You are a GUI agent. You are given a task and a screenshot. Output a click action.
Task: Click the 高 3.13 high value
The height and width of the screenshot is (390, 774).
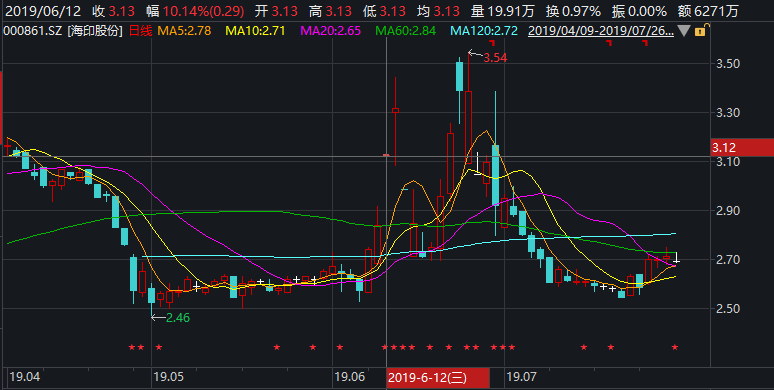[x=330, y=11]
